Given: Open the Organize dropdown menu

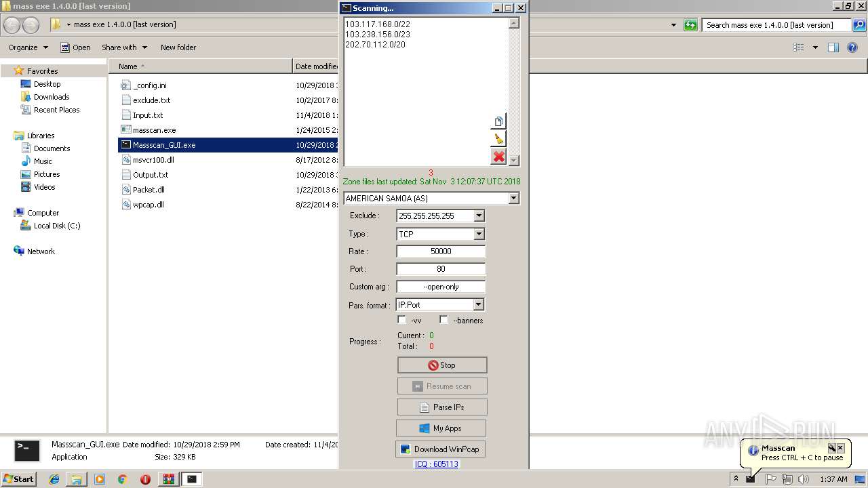Looking at the screenshot, I should pyautogui.click(x=28, y=47).
